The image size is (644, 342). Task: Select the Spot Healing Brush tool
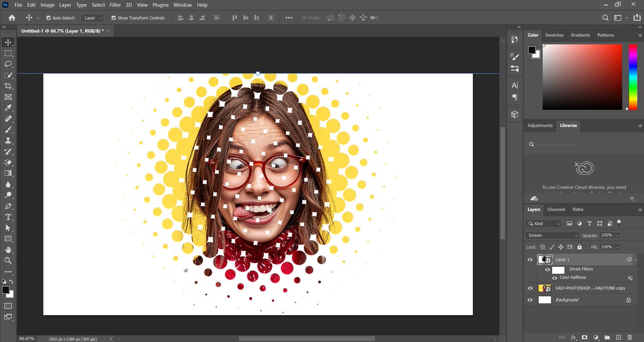8,119
